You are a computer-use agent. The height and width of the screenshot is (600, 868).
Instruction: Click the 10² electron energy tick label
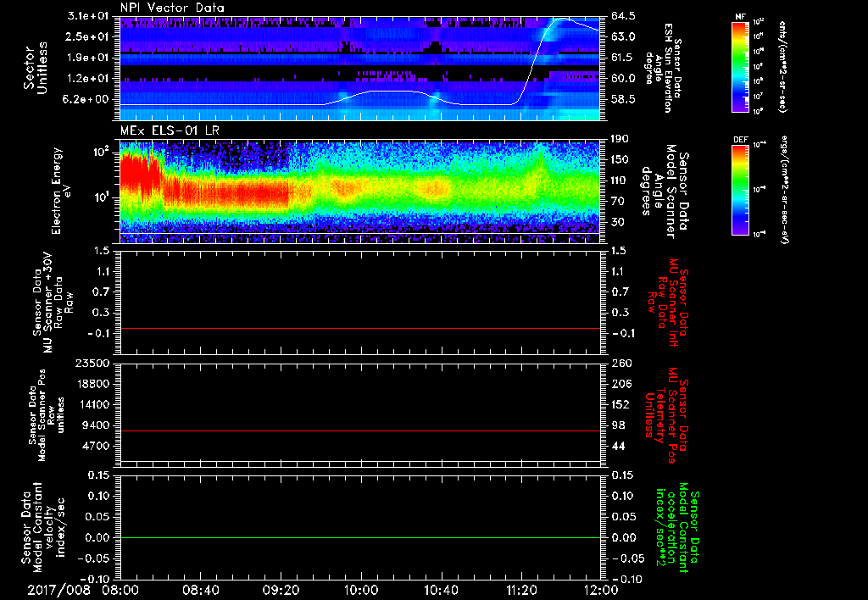tap(103, 151)
